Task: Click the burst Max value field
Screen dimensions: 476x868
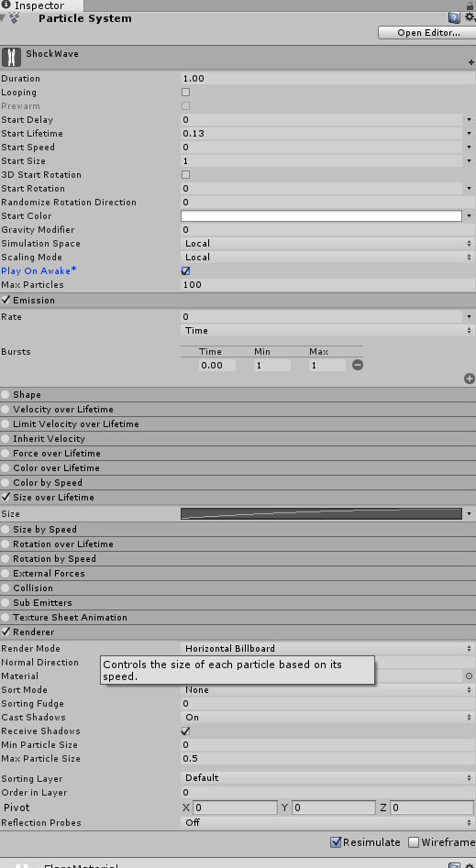Action: coord(327,366)
